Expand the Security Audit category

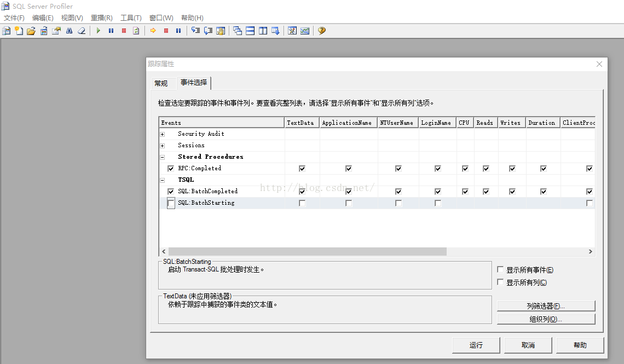click(163, 134)
